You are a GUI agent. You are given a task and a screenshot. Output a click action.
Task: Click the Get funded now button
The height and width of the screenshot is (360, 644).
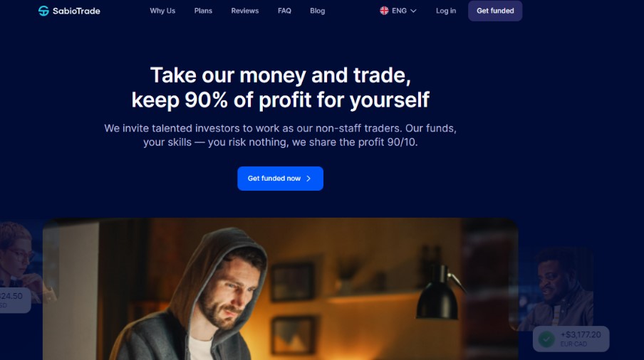pyautogui.click(x=280, y=179)
